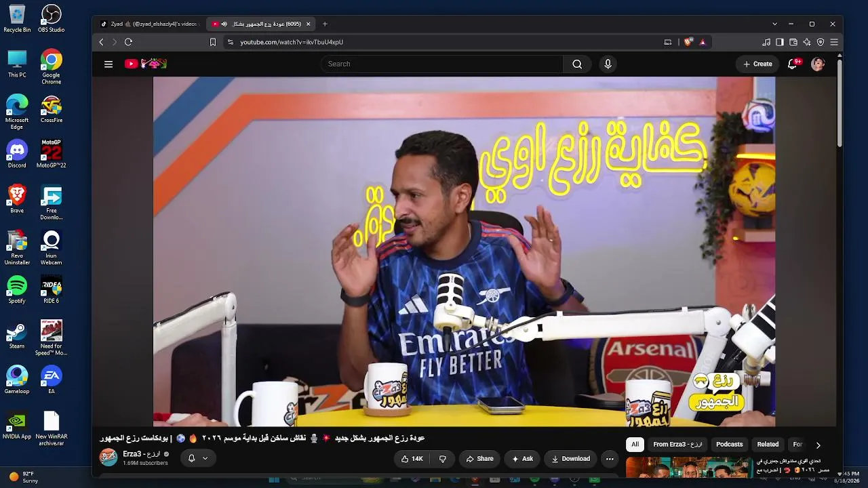Open Brave VPN shield icon
Image resolution: width=868 pixels, height=488 pixels.
(821, 42)
